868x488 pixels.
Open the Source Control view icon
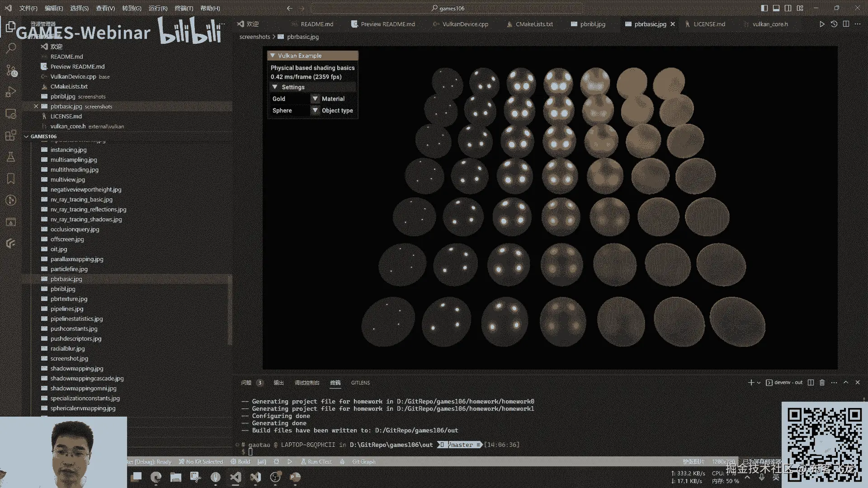point(11,70)
